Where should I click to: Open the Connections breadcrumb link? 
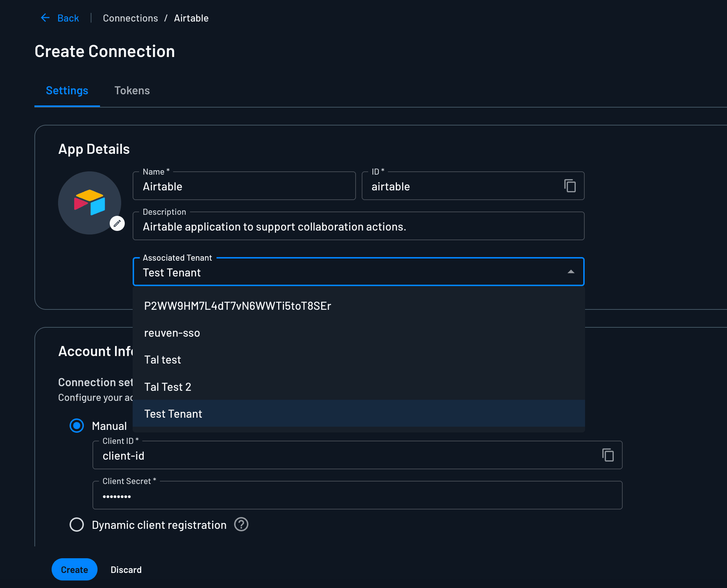pyautogui.click(x=130, y=18)
